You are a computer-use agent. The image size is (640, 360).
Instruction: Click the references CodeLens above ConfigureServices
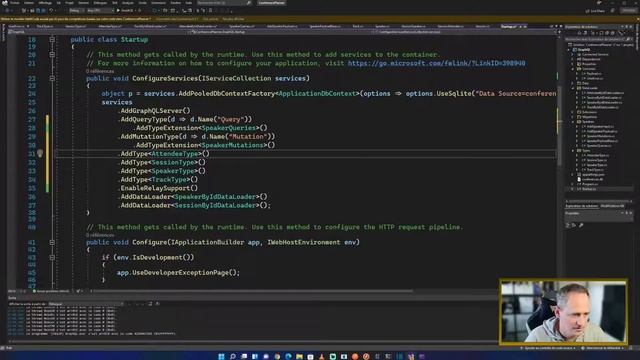point(100,71)
